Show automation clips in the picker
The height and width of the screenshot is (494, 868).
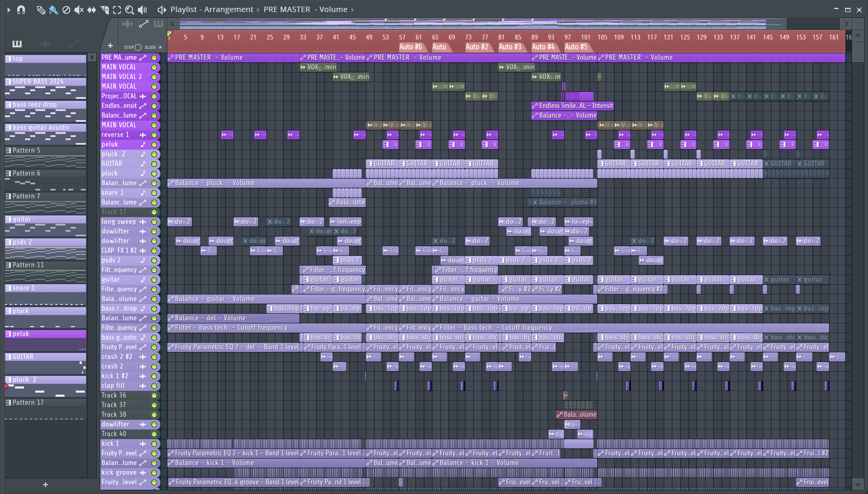click(74, 44)
